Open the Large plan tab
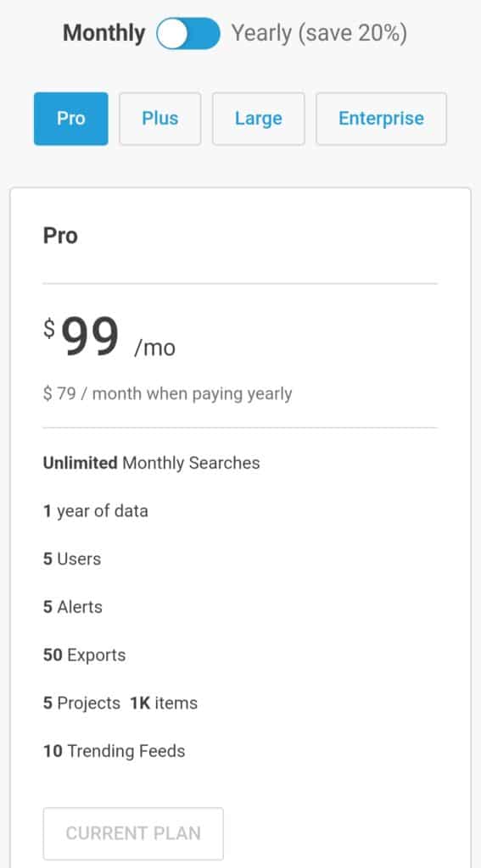 point(258,119)
